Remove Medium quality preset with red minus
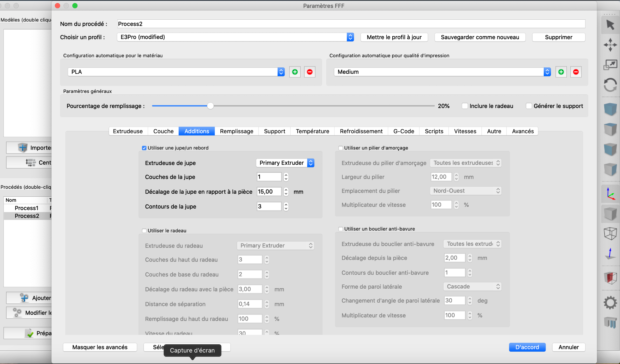 click(x=575, y=72)
